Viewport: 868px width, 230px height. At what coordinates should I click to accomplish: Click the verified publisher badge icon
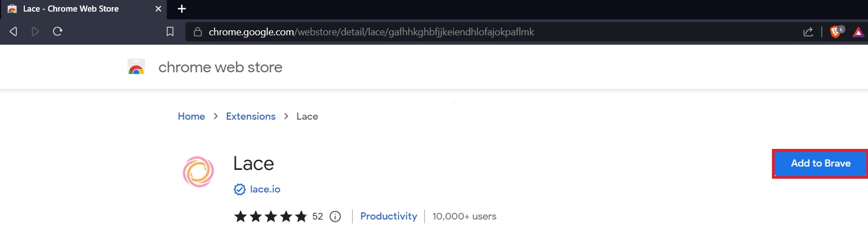tap(239, 189)
